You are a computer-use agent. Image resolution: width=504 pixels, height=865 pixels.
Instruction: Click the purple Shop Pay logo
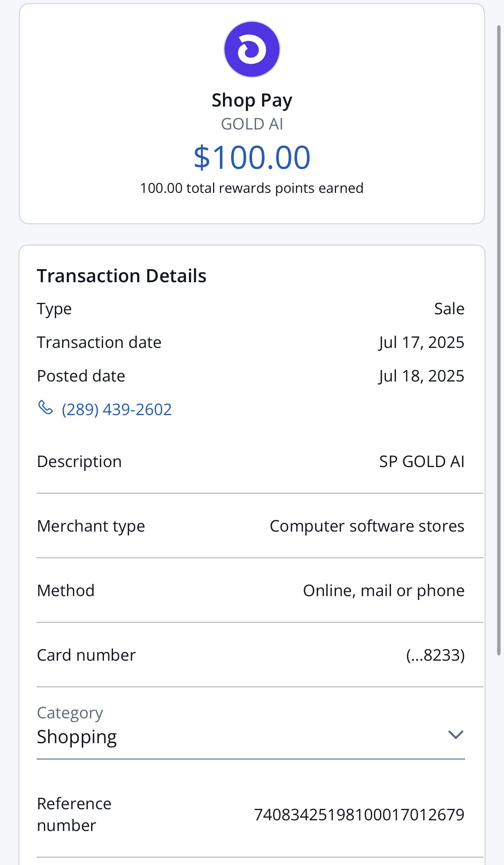point(252,49)
